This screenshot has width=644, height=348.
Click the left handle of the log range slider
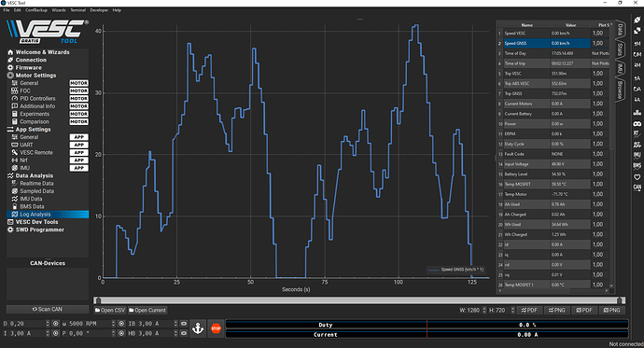tap(98, 300)
